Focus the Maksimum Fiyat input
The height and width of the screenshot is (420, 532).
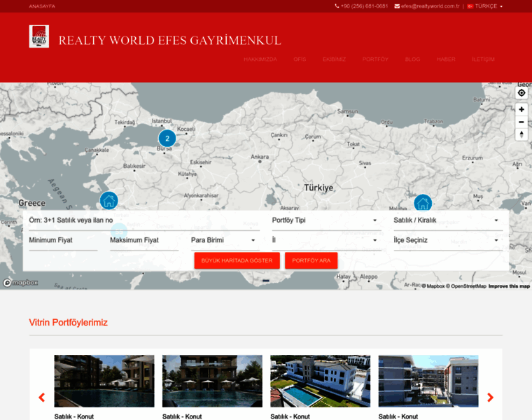144,241
